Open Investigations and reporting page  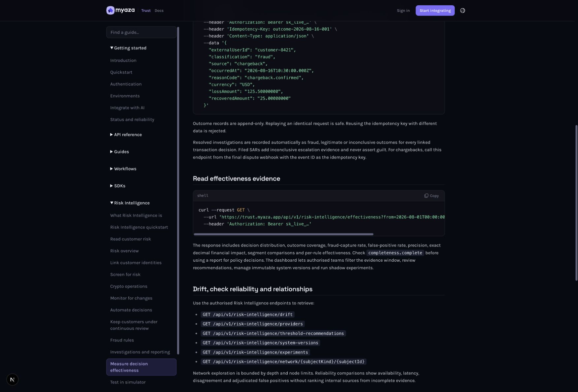coord(140,352)
